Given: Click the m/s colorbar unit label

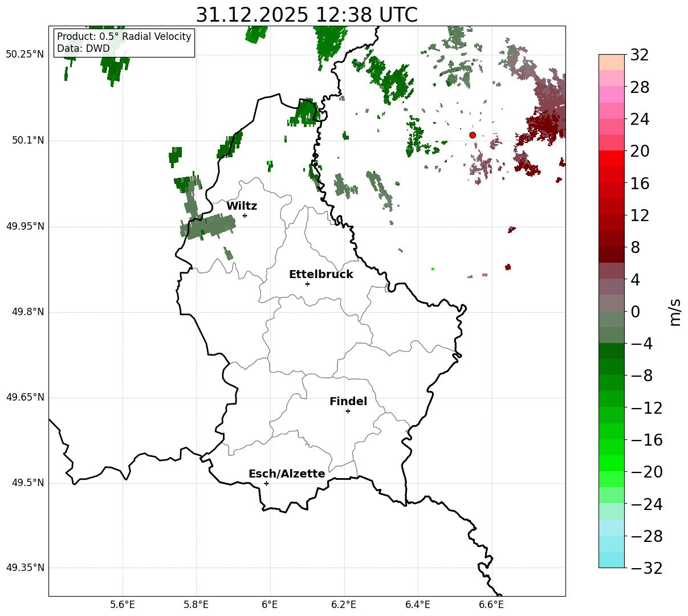Looking at the screenshot, I should point(675,311).
